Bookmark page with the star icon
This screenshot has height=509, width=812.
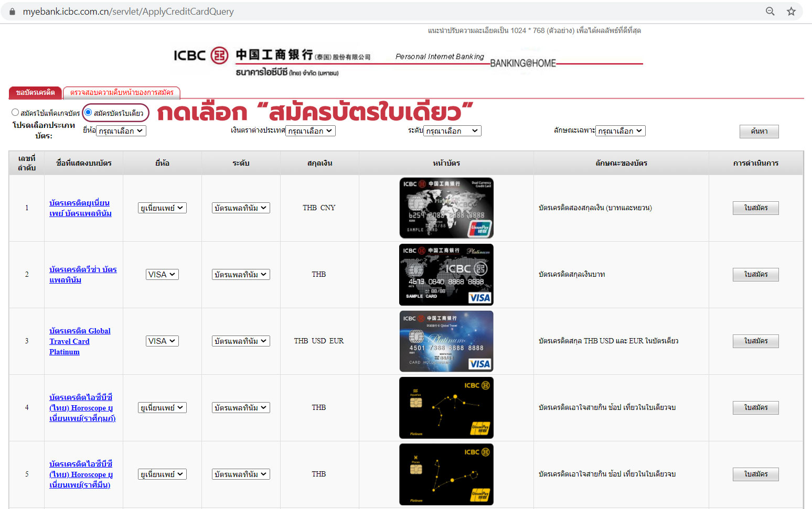pyautogui.click(x=791, y=11)
